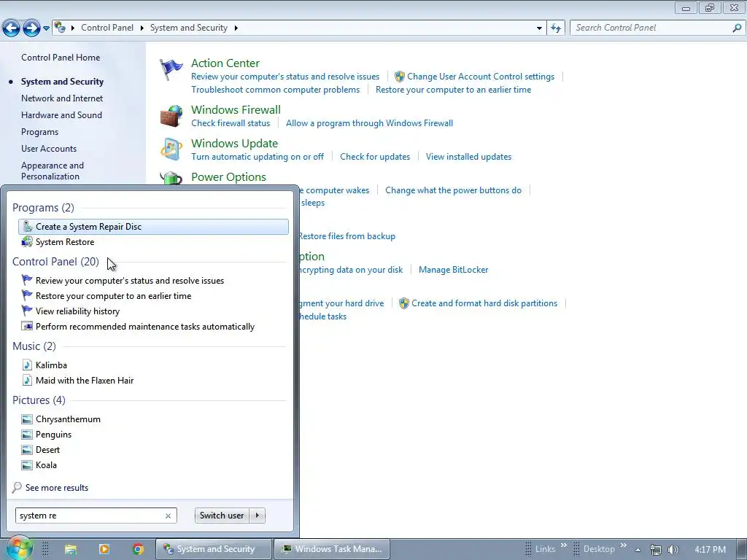
Task: Expand the Links toolbar chevron
Action: (564, 545)
